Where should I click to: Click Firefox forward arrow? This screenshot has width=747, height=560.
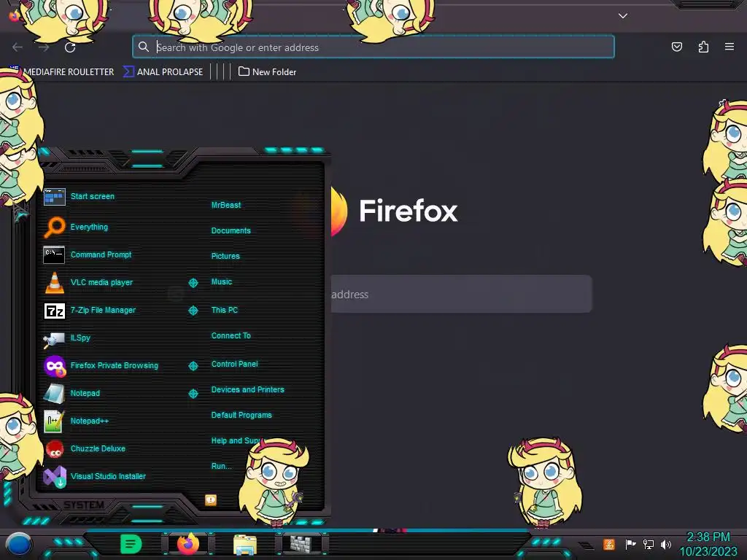(44, 47)
